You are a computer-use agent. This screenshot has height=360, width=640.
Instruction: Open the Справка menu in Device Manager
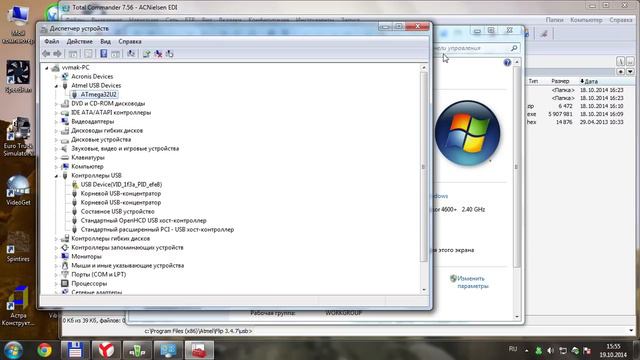pos(130,41)
